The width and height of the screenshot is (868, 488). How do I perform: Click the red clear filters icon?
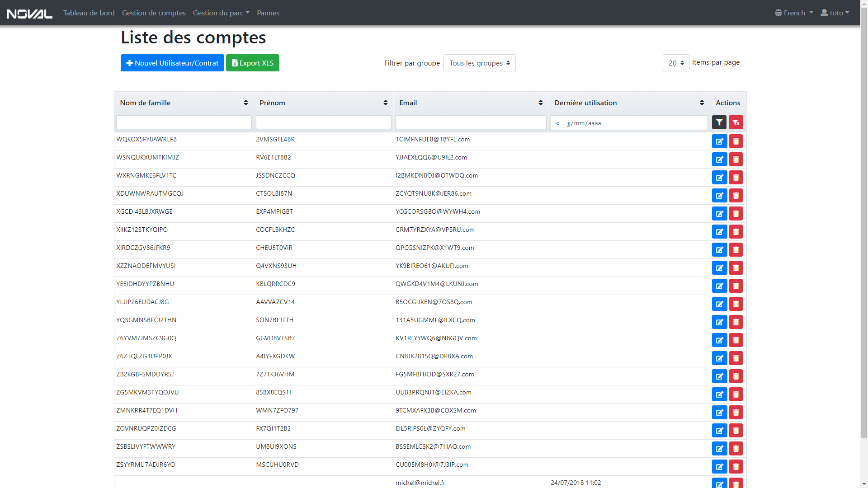click(x=736, y=122)
